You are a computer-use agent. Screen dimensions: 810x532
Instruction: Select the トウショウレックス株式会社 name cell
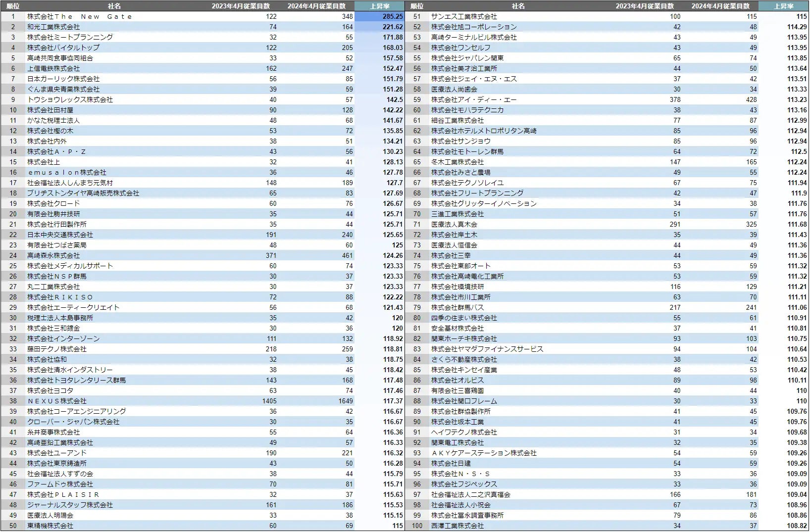[70, 99]
